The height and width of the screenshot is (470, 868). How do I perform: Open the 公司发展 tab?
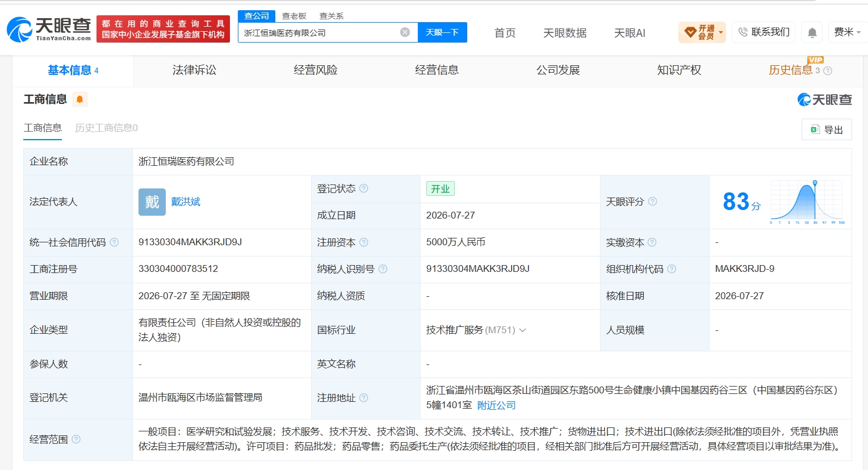pyautogui.click(x=558, y=70)
